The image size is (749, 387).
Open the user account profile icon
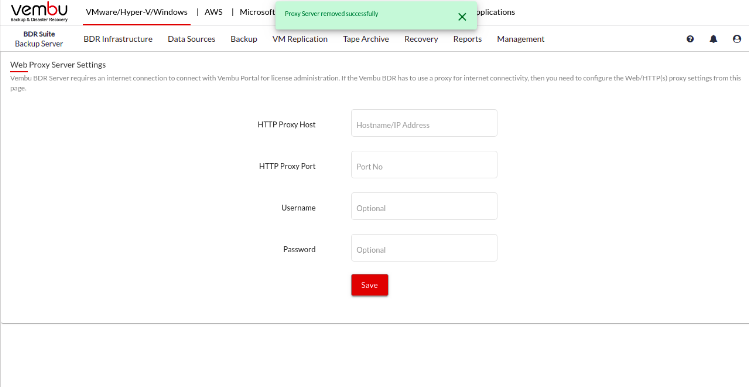pyautogui.click(x=737, y=39)
